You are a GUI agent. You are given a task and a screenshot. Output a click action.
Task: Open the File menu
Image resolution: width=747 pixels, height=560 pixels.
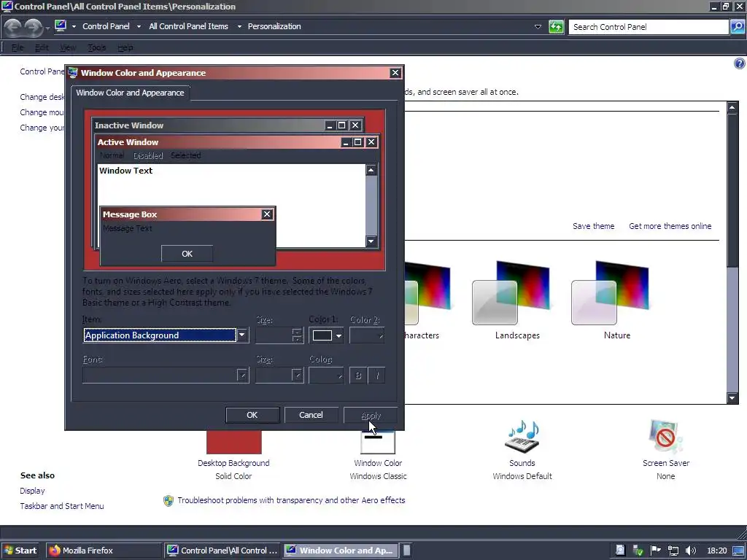click(18, 47)
